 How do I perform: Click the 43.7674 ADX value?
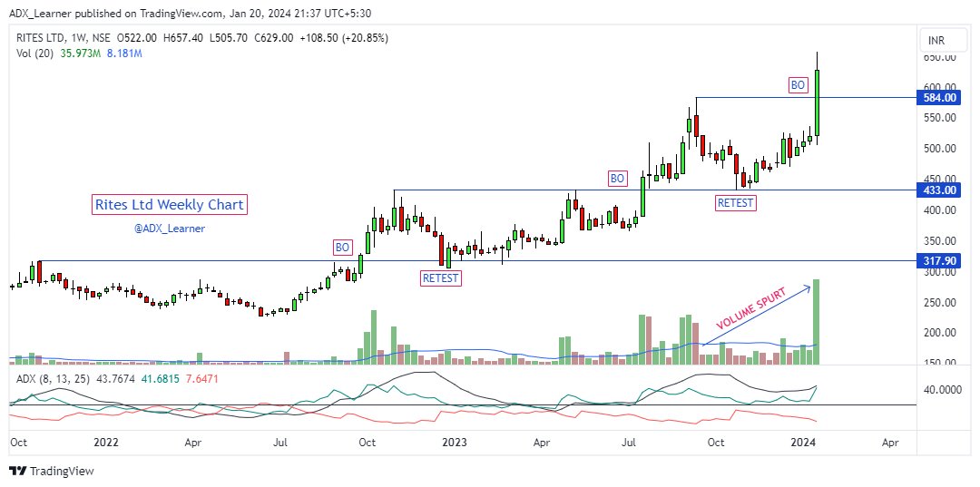coord(113,378)
